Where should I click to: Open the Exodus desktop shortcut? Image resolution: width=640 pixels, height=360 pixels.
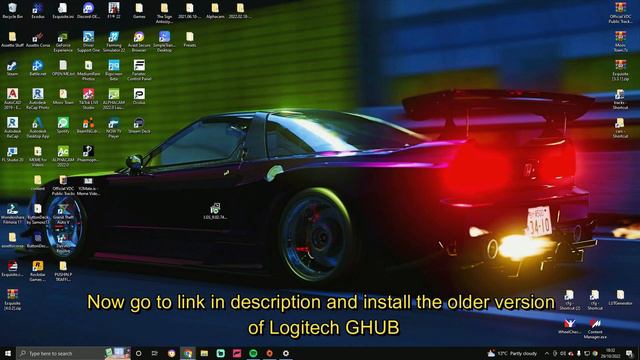click(x=38, y=11)
